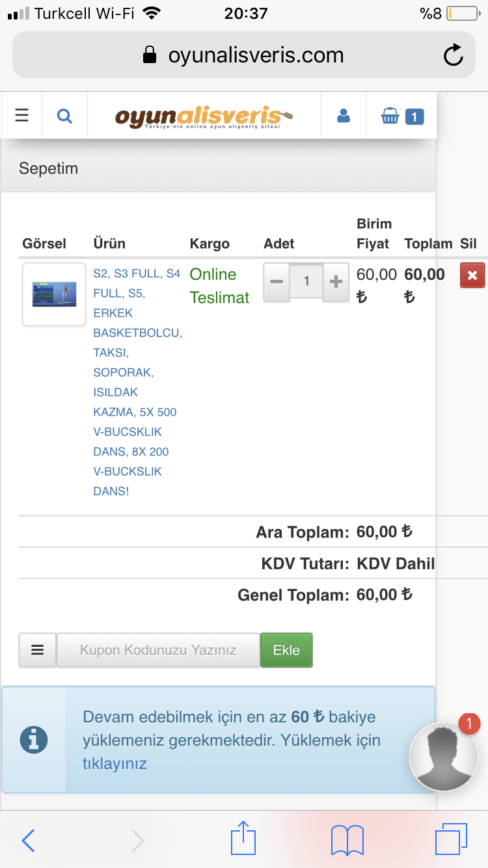This screenshot has width=488, height=868.
Task: Open Safari tabs overview
Action: pos(451,839)
